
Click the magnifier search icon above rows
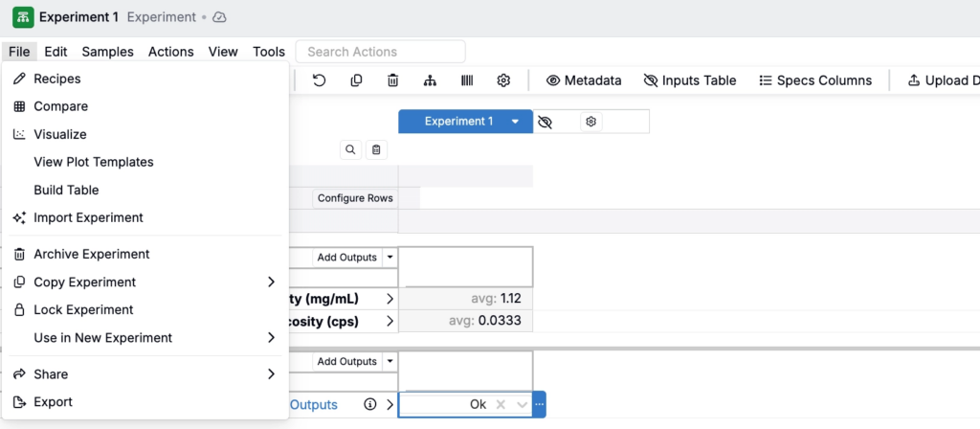[350, 149]
